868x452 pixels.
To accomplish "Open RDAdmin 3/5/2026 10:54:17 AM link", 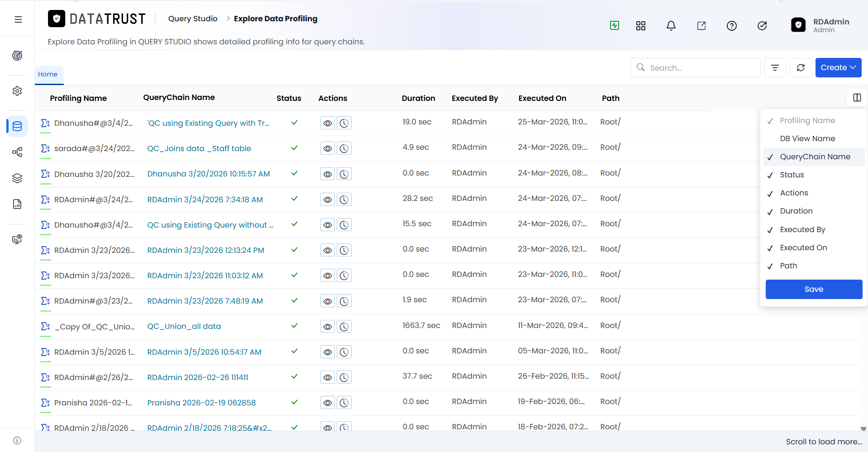I will (204, 352).
